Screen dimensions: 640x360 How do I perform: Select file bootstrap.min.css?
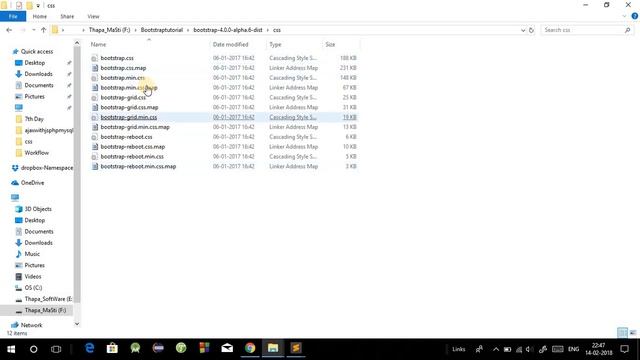[x=122, y=78]
